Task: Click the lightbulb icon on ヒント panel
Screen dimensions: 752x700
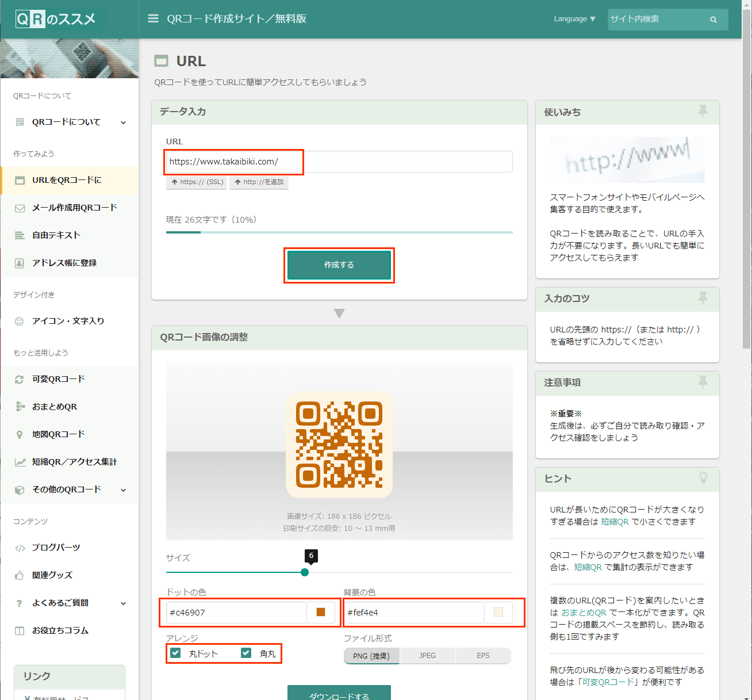Action: pos(703,477)
